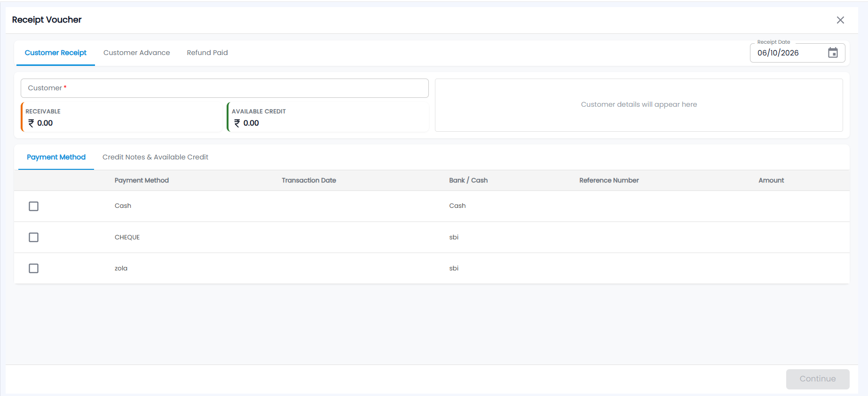868x396 pixels.
Task: Switch to the Refund Paid tab
Action: [207, 53]
